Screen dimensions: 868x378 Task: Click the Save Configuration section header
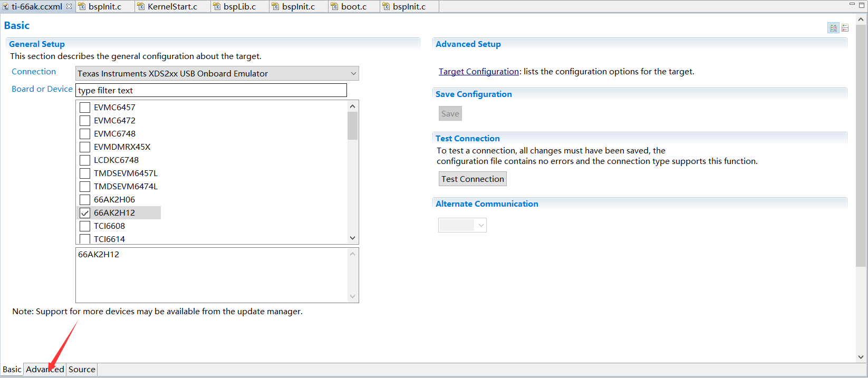[474, 94]
